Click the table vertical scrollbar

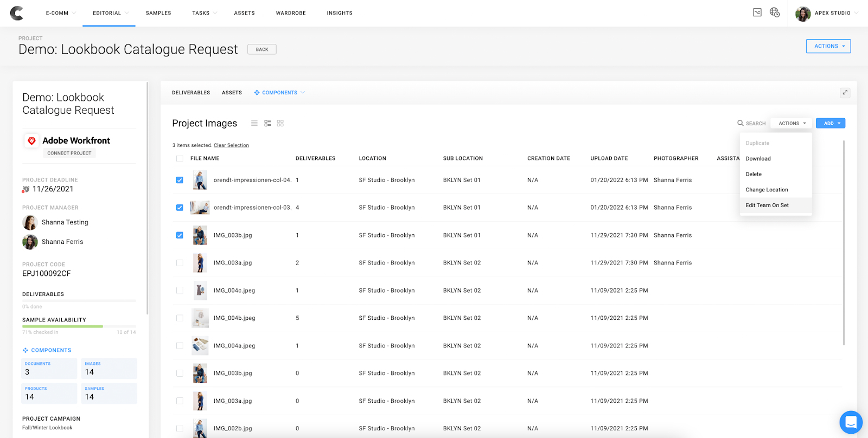point(844,242)
